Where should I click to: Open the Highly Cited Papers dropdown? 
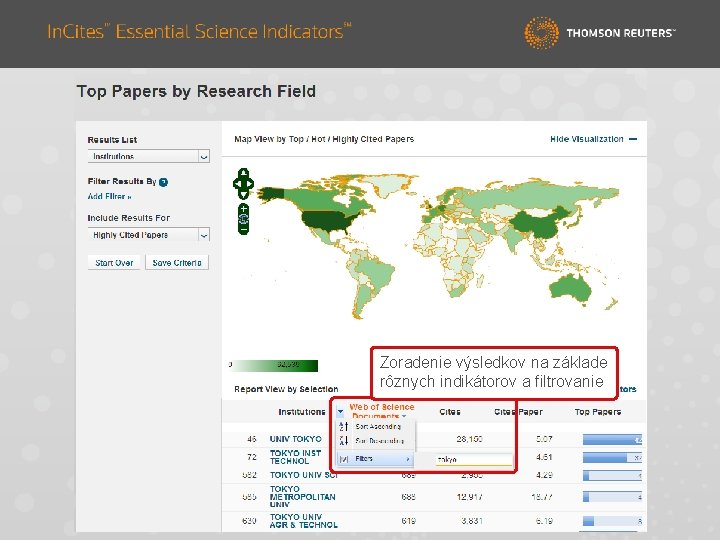pyautogui.click(x=148, y=235)
